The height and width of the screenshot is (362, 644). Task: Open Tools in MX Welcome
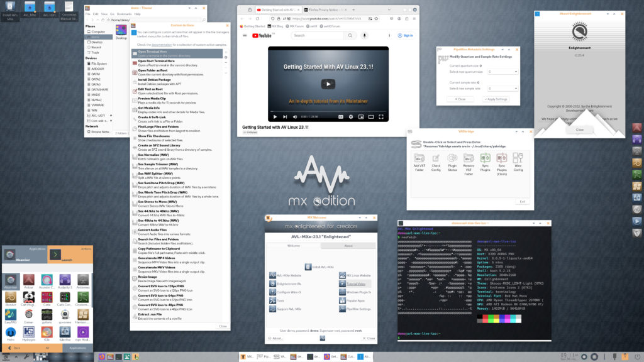click(x=277, y=300)
